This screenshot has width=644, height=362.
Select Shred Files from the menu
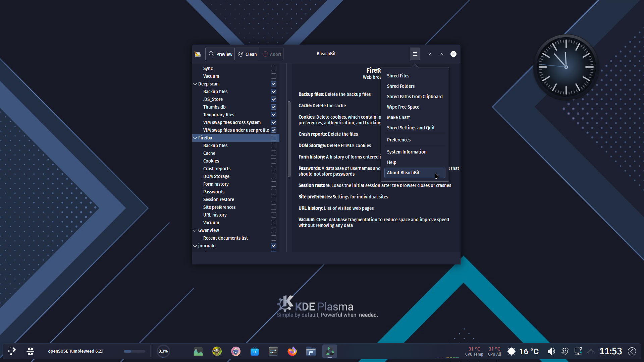415,76
